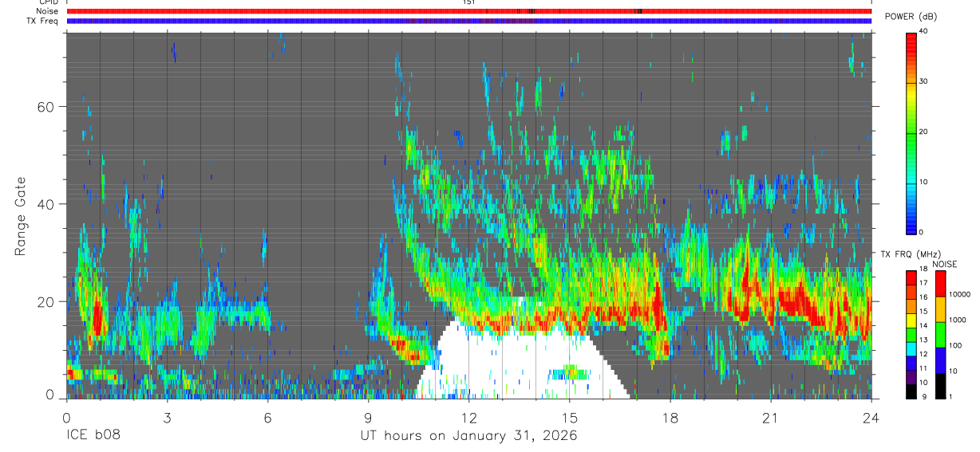Image resolution: width=980 pixels, height=452 pixels.
Task: Select the black 9–10 MHz TX FRQ swatch
Action: tap(911, 391)
